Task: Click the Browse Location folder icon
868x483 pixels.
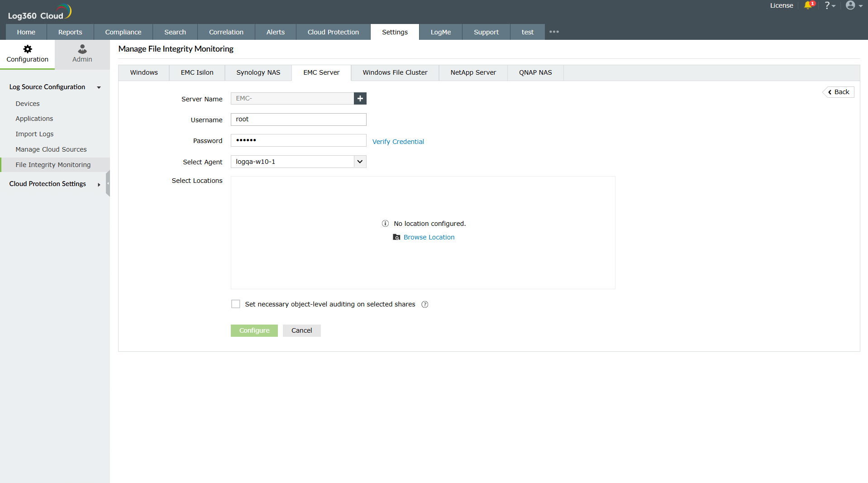Action: pos(396,237)
